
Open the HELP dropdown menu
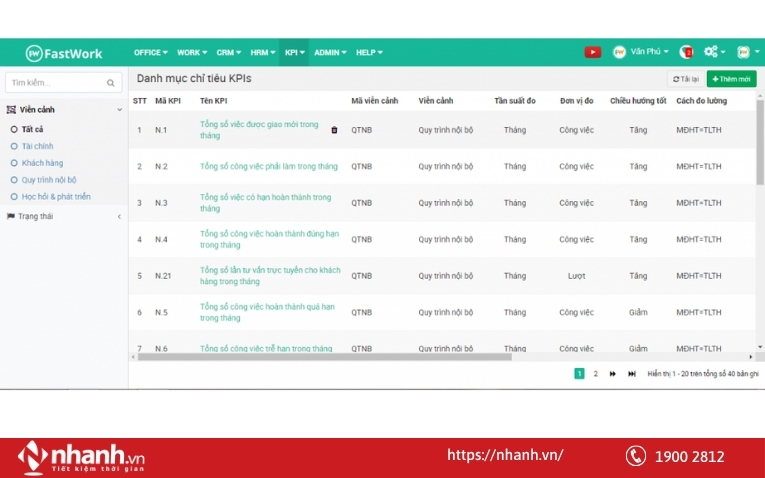(x=369, y=52)
